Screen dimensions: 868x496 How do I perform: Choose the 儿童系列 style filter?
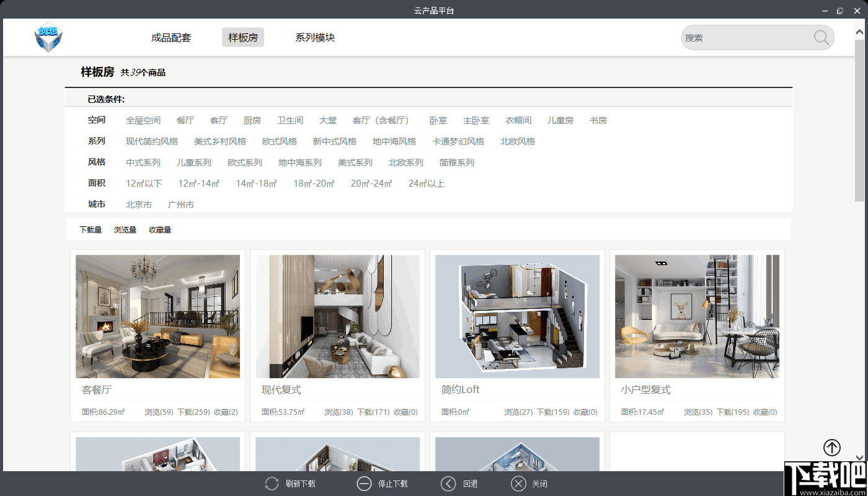[x=194, y=162]
